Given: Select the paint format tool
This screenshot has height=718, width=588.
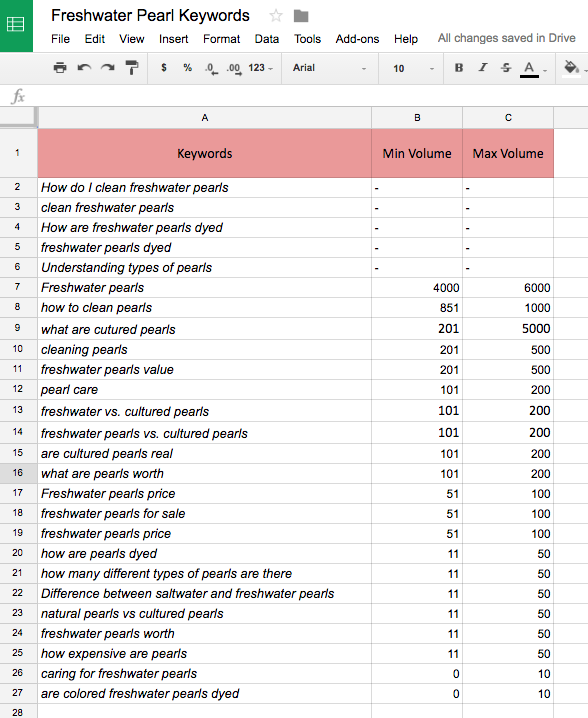Looking at the screenshot, I should [x=131, y=68].
